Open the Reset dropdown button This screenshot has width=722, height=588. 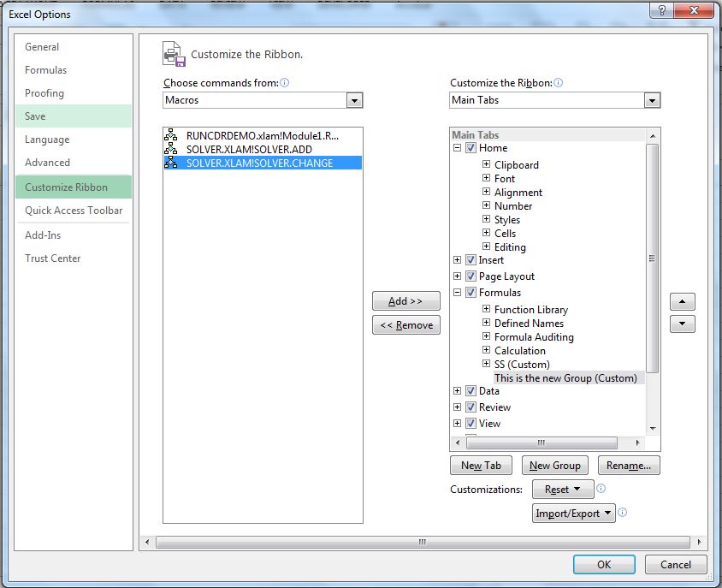(x=563, y=489)
